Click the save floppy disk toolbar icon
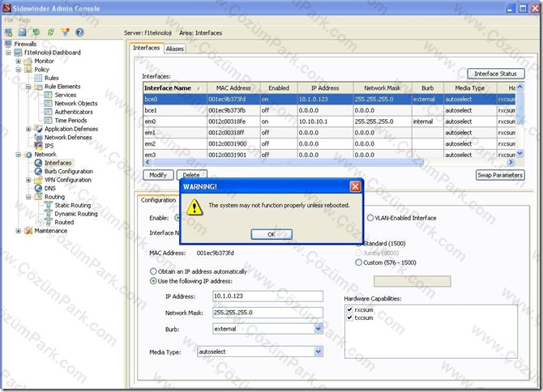Viewport: 543px width, 392px height. tap(23, 32)
